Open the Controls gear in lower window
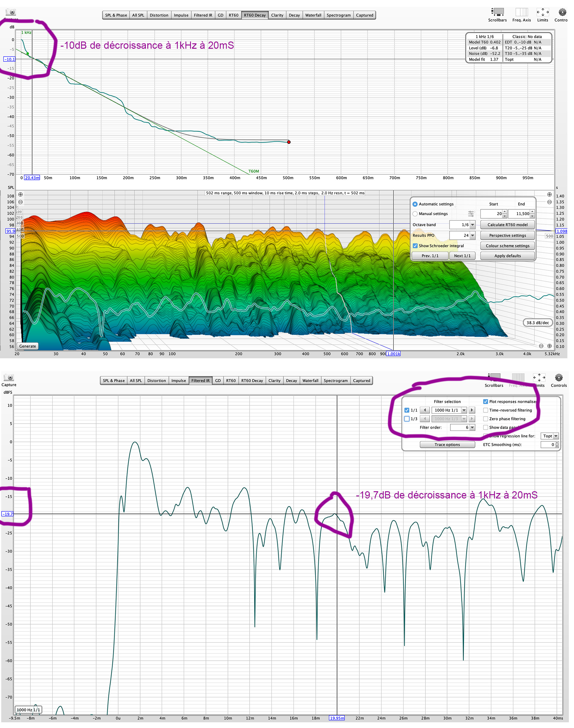The height and width of the screenshot is (728, 574). 558,377
